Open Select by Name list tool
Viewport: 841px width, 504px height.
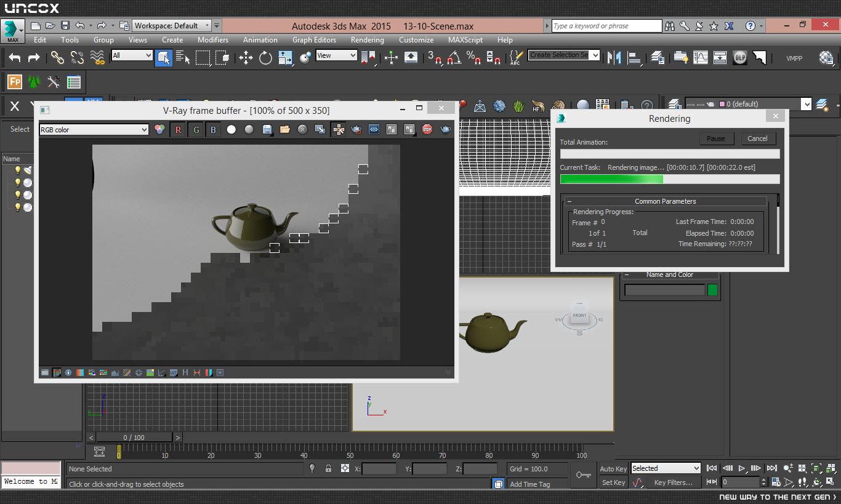point(183,57)
